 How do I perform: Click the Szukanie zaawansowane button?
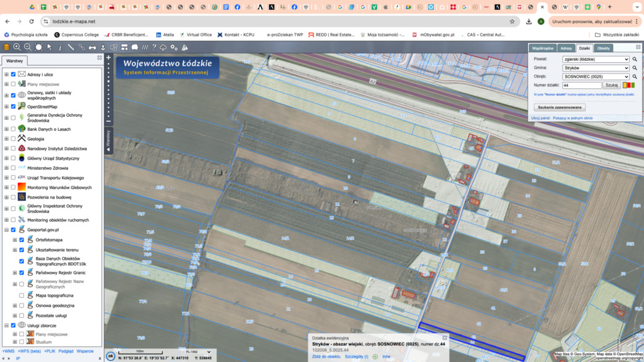pyautogui.click(x=559, y=107)
